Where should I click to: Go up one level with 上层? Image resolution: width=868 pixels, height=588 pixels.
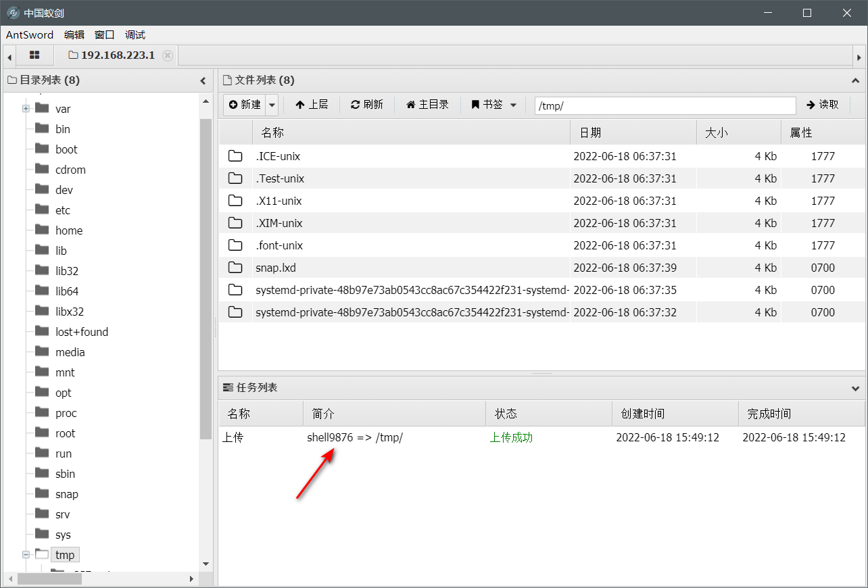tap(312, 105)
